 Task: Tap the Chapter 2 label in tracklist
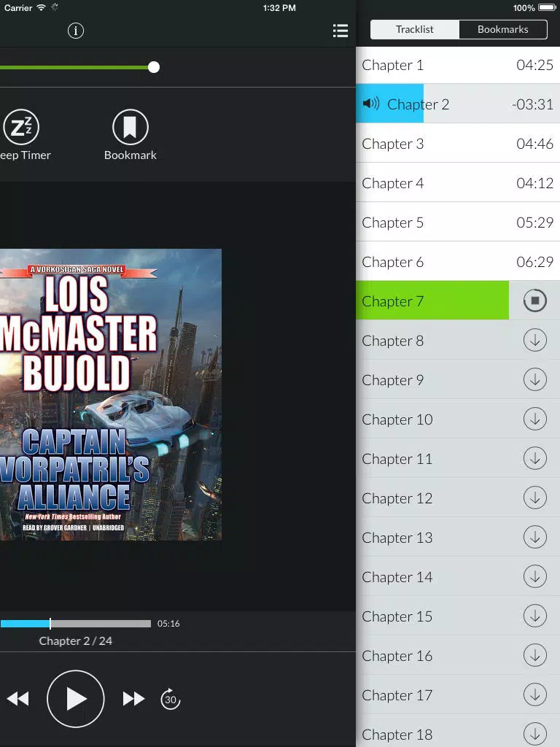tap(418, 104)
